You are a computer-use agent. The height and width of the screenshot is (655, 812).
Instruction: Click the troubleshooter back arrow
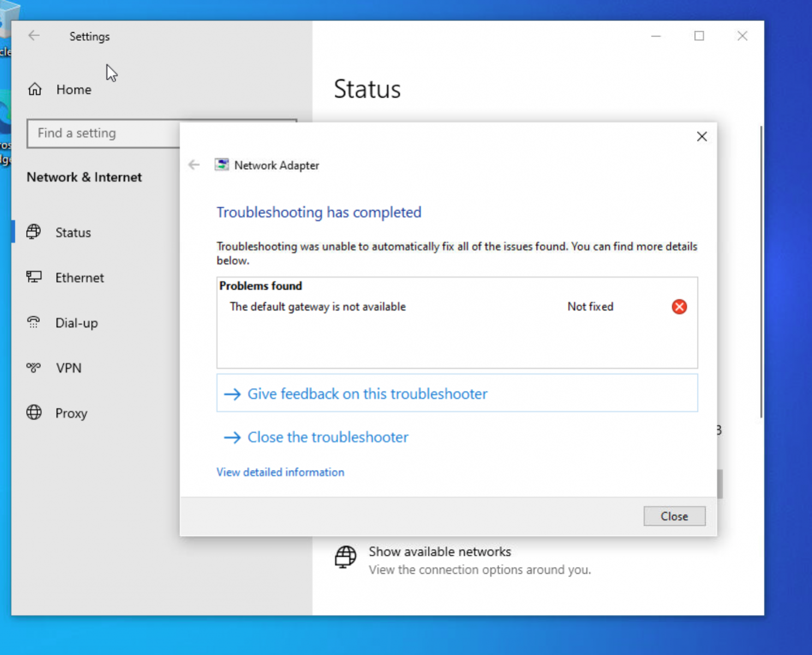pos(194,165)
